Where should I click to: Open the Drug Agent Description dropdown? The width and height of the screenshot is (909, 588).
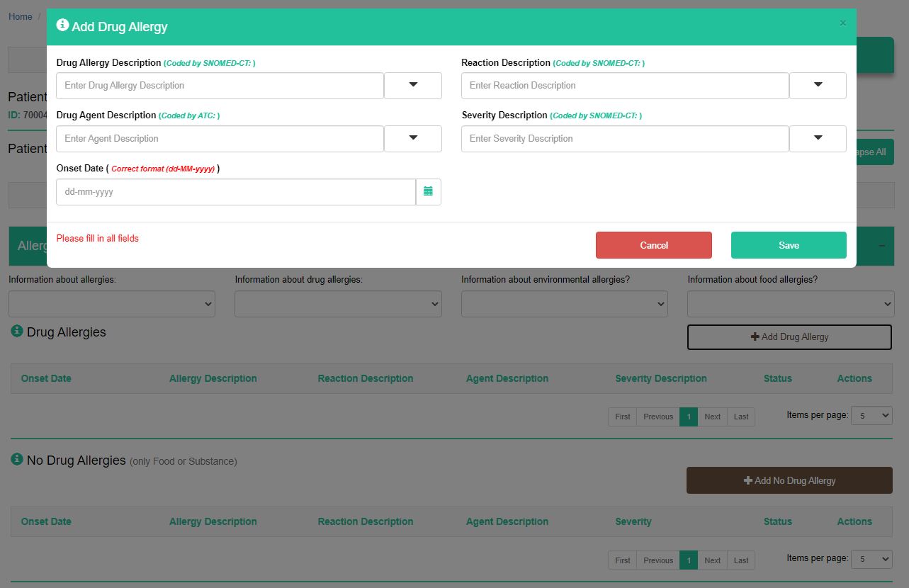click(x=413, y=139)
